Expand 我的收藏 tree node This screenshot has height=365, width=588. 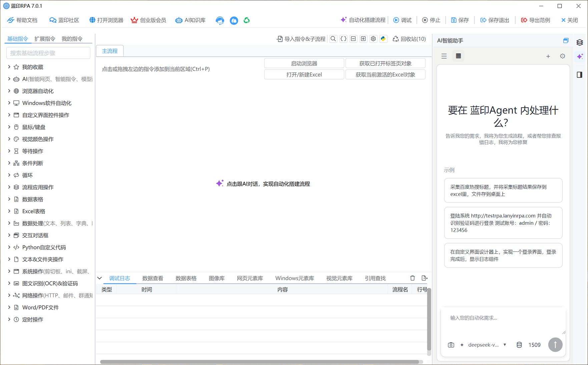point(9,67)
